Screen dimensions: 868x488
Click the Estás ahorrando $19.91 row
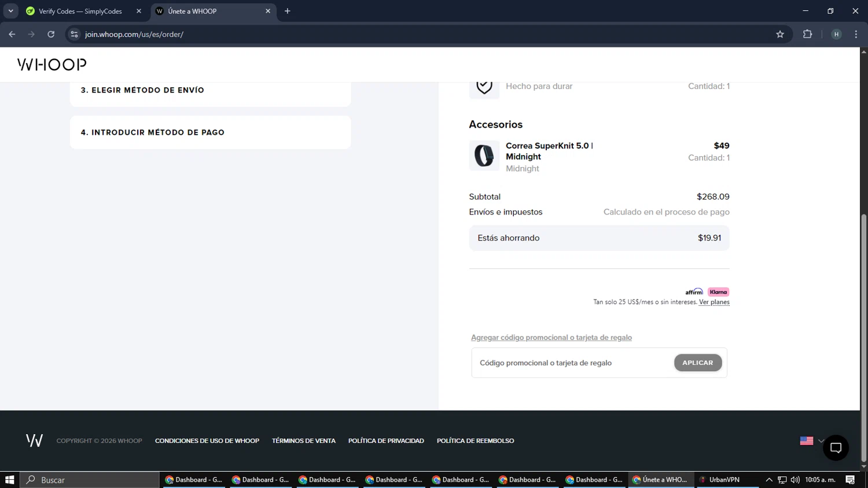599,238
